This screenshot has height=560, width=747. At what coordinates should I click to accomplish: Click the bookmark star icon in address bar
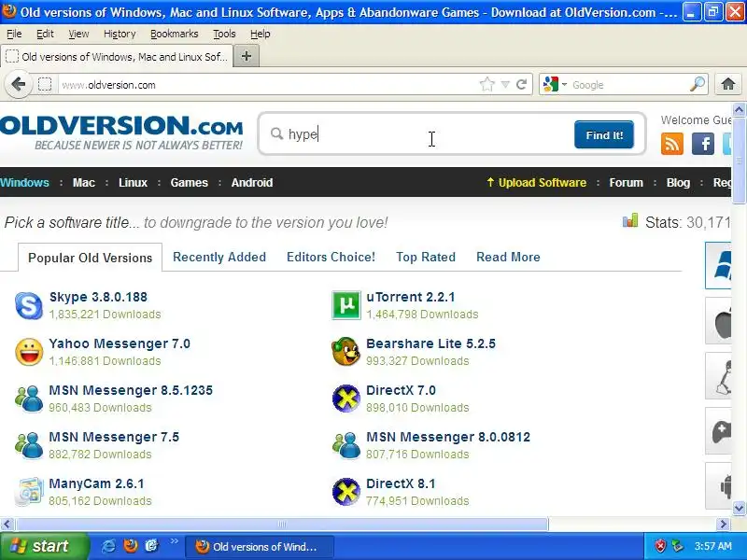pyautogui.click(x=486, y=85)
